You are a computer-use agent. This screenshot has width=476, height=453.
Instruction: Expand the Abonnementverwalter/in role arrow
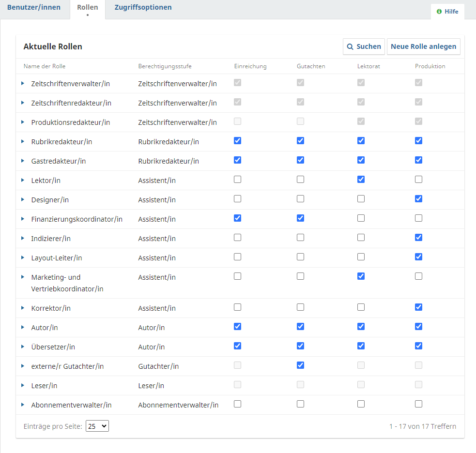(23, 405)
